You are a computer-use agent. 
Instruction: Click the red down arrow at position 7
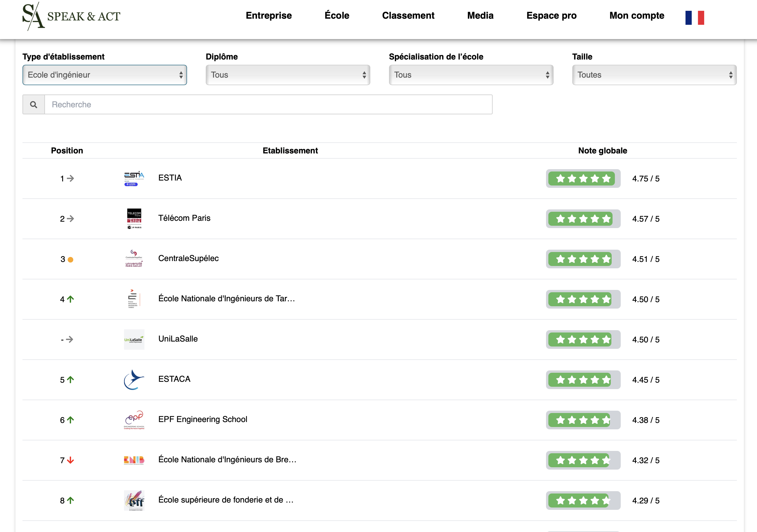71,460
